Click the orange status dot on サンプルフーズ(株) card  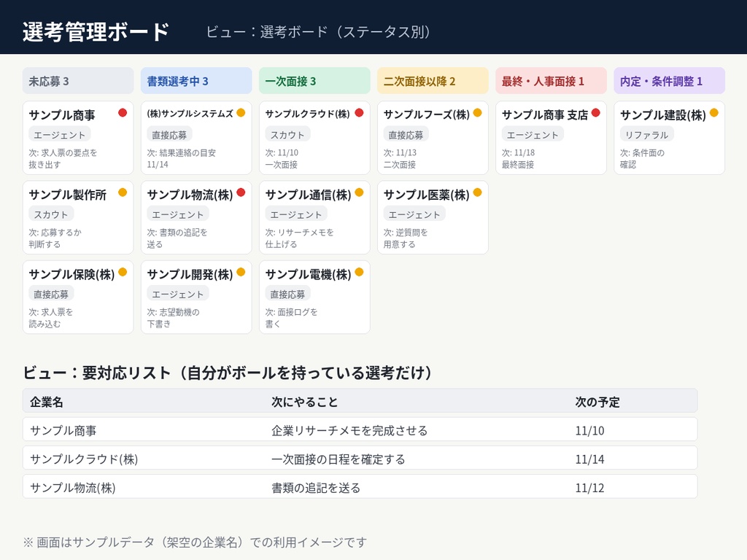477,113
